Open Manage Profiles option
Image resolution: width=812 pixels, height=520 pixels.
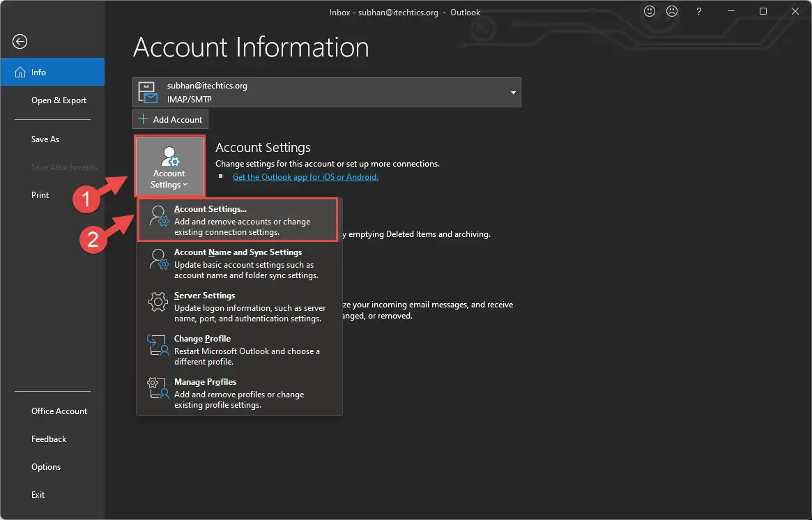tap(239, 392)
